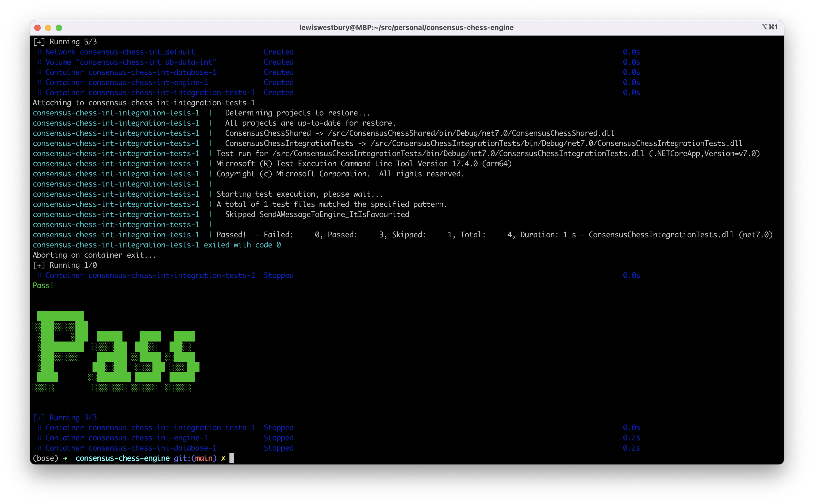The image size is (814, 504).
Task: Click the 'Skipped: 1' count
Action: (x=422, y=235)
